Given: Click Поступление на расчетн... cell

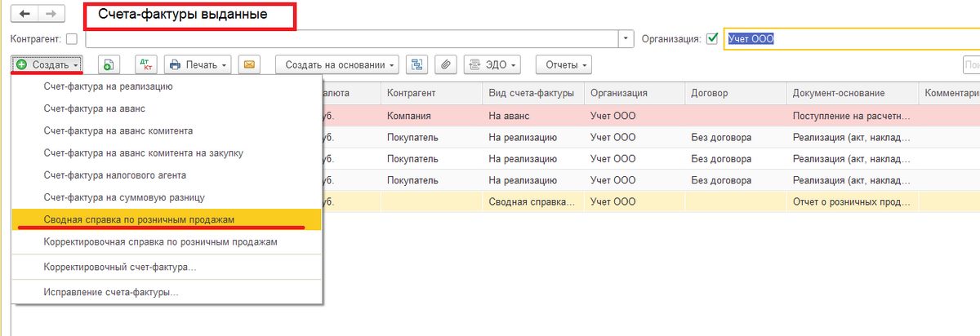Looking at the screenshot, I should pos(852,116).
